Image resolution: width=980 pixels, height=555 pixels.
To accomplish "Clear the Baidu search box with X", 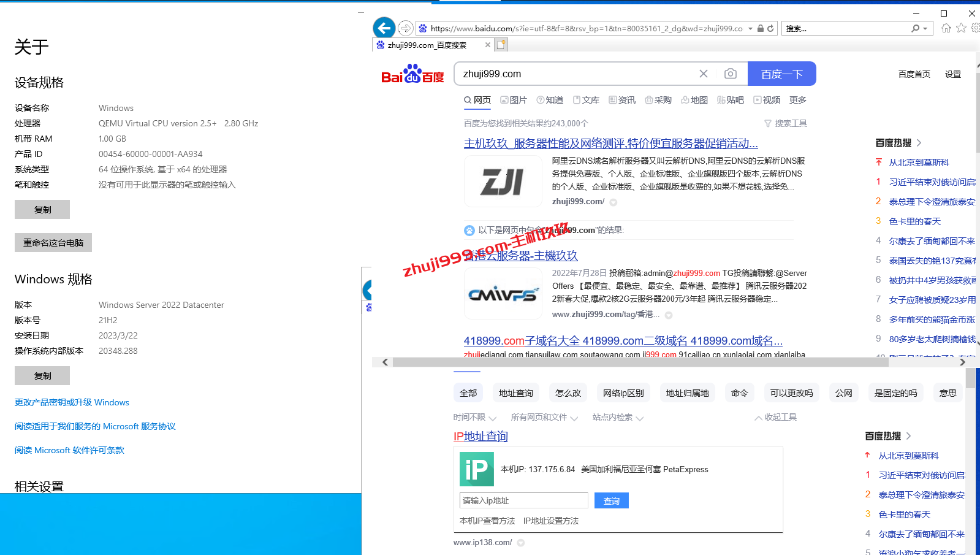I will click(704, 74).
